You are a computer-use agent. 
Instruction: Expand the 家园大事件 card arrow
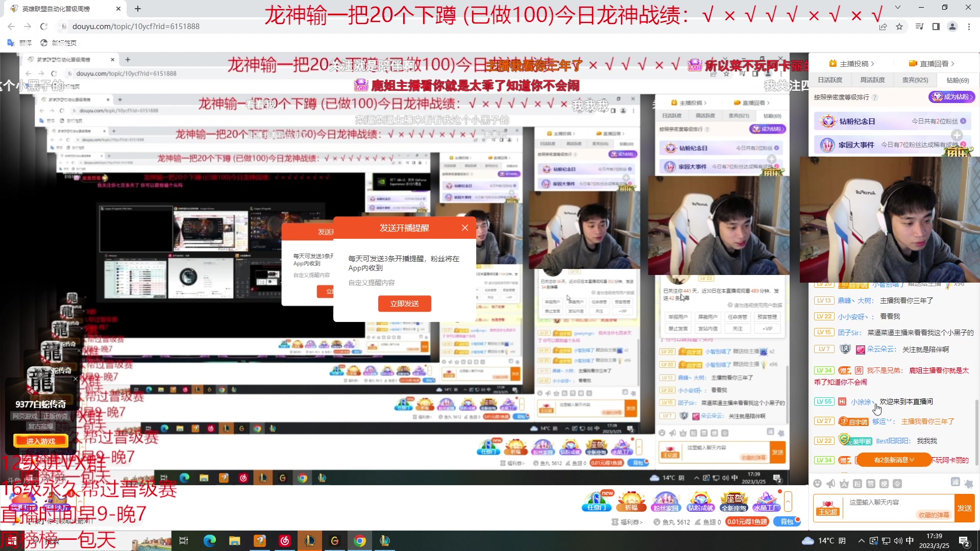point(964,145)
